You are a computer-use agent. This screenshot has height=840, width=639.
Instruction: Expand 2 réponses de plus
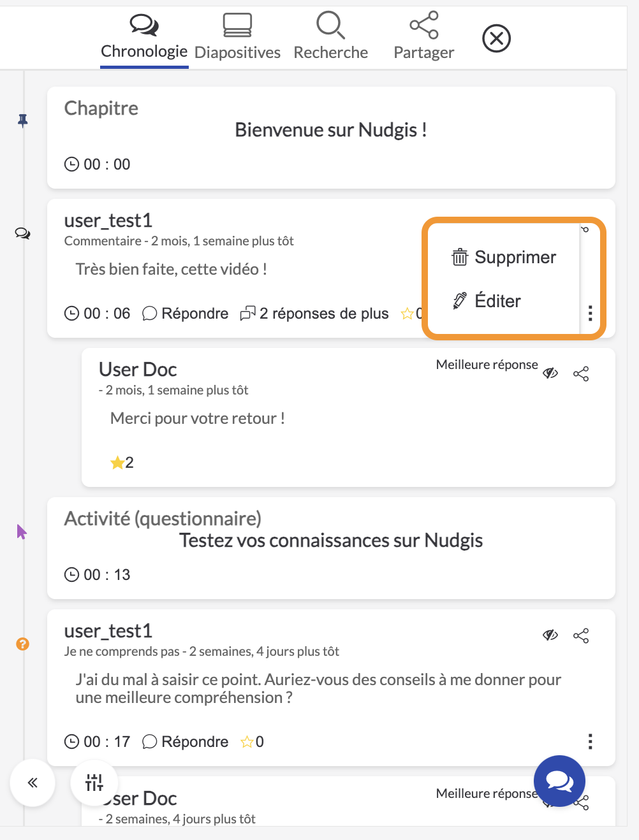coord(314,314)
